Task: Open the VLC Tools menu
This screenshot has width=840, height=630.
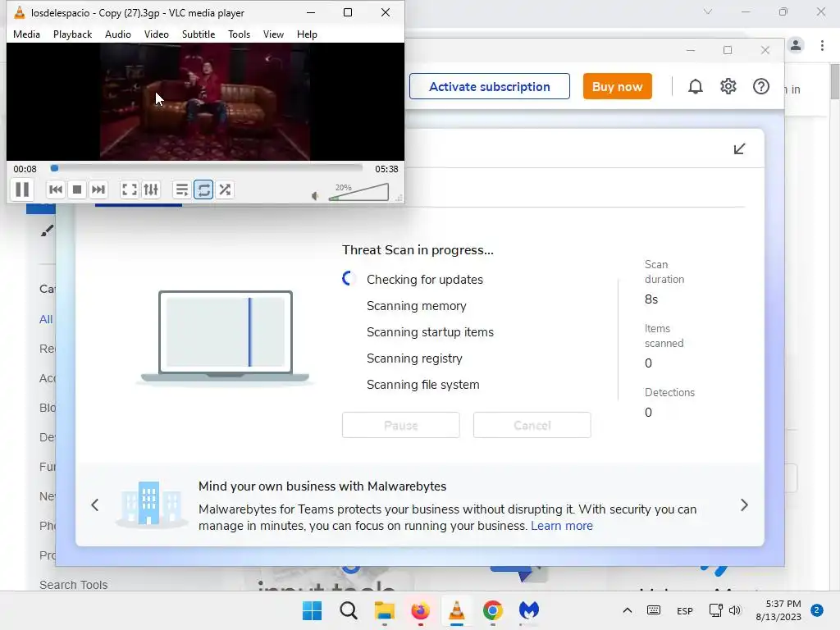Action: (239, 34)
